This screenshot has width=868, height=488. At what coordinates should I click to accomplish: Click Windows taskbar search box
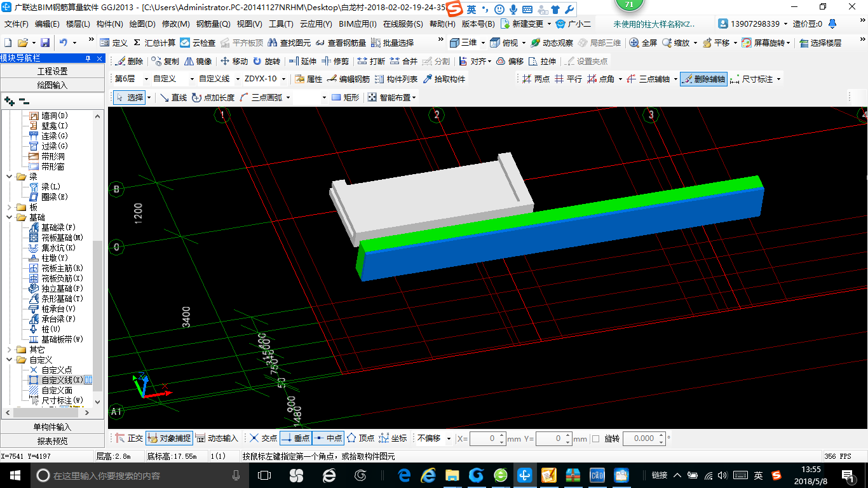tap(139, 475)
